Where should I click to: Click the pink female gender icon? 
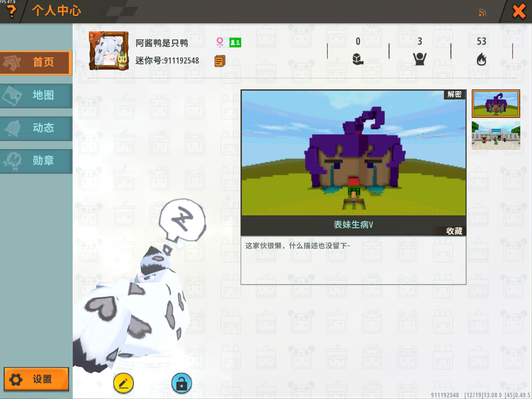pyautogui.click(x=220, y=42)
